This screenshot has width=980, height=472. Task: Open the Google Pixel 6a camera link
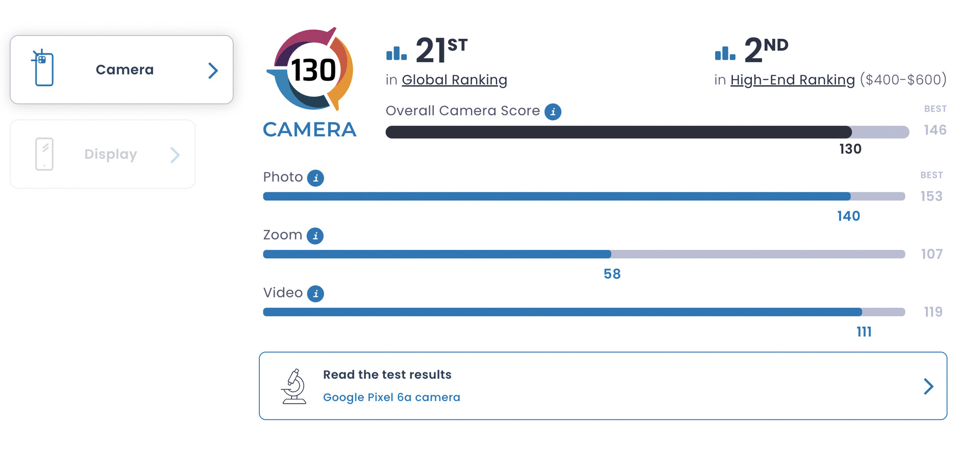(x=391, y=398)
